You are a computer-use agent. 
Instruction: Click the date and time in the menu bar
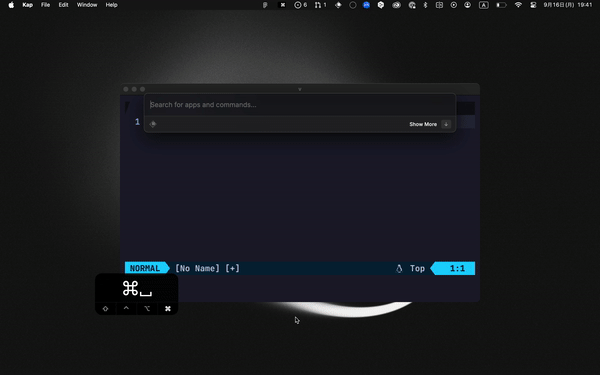tap(568, 5)
